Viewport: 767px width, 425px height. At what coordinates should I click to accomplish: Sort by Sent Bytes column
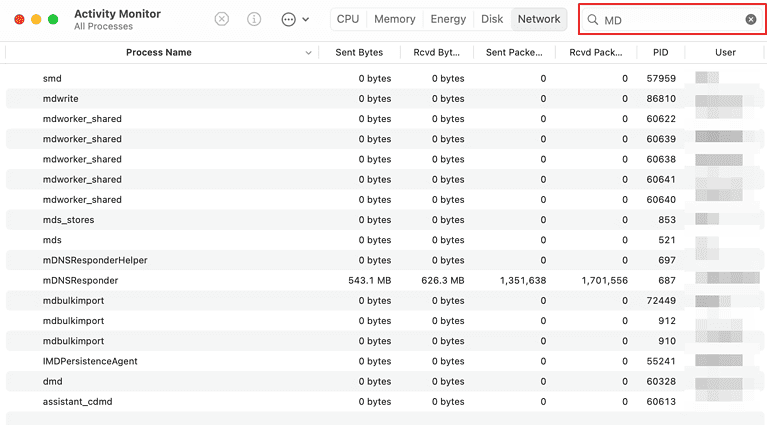click(359, 52)
